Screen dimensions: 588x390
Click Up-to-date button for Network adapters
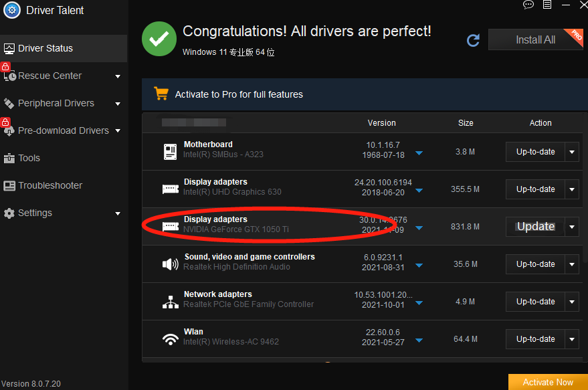tap(536, 302)
